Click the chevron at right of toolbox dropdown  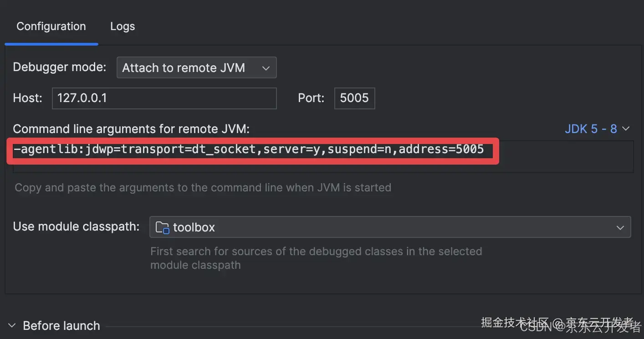(620, 227)
